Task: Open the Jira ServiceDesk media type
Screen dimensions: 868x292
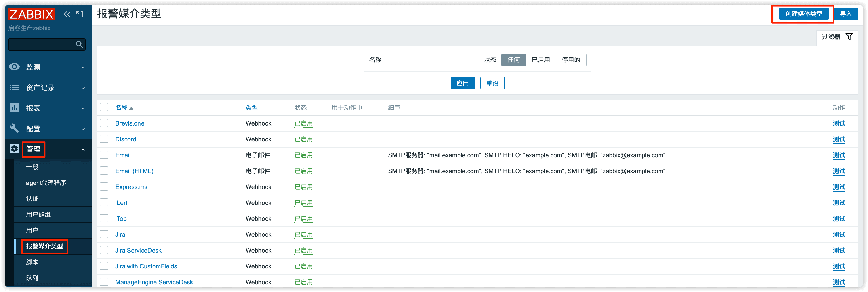Action: point(138,250)
